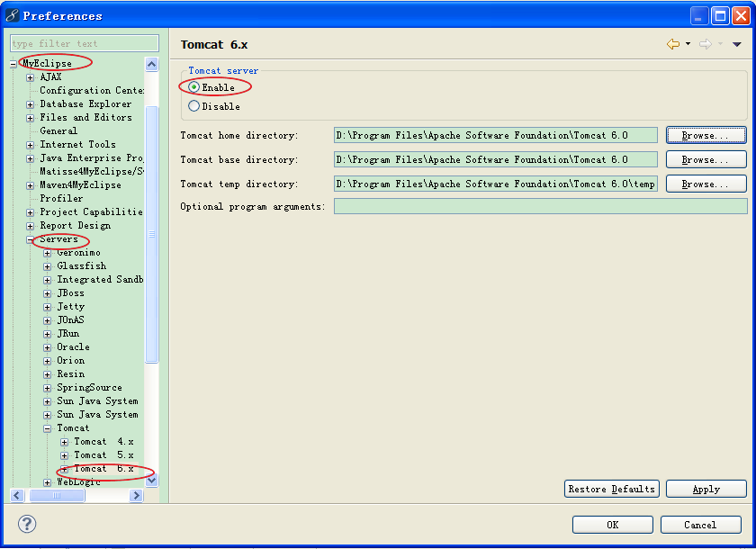Expand the JBoss server node

point(47,293)
